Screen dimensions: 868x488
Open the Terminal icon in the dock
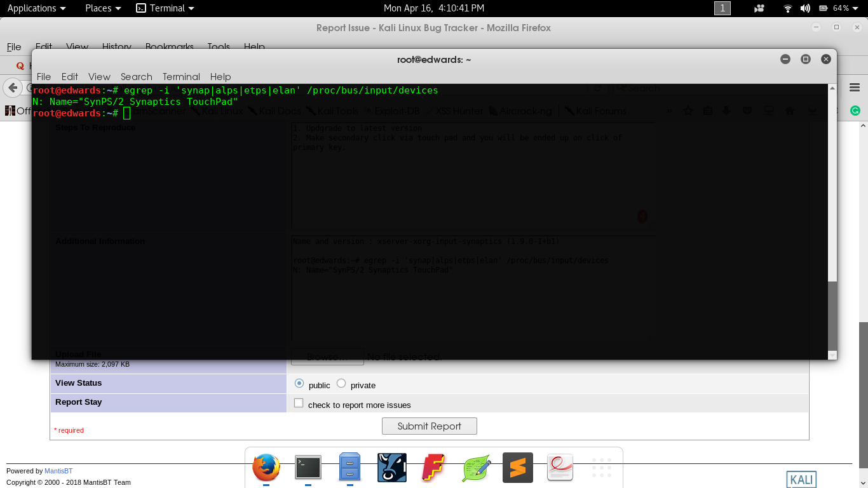[308, 468]
